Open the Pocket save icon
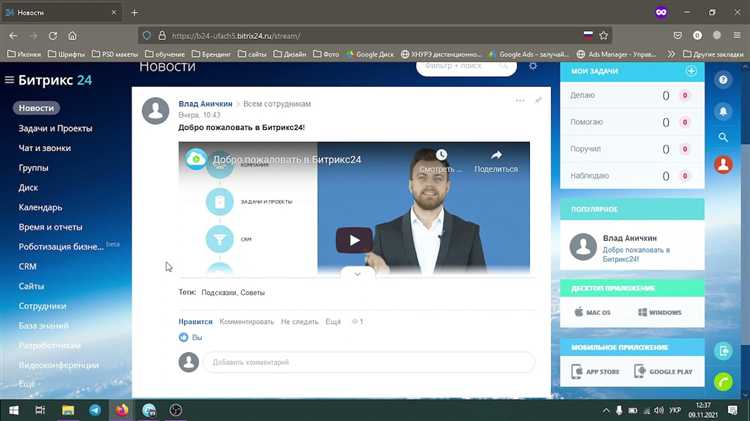Viewport: 750px width, 421px height. coord(677,35)
